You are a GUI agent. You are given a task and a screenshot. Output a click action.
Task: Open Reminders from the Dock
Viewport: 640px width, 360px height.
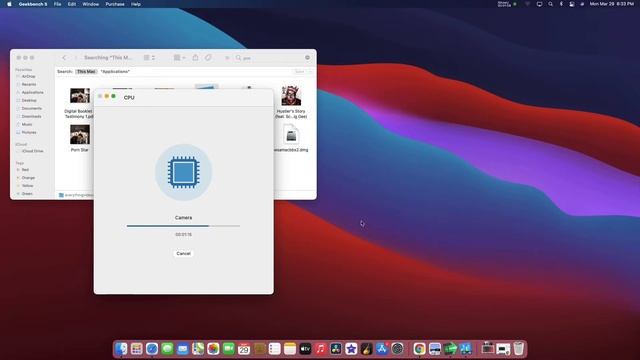tap(275, 349)
